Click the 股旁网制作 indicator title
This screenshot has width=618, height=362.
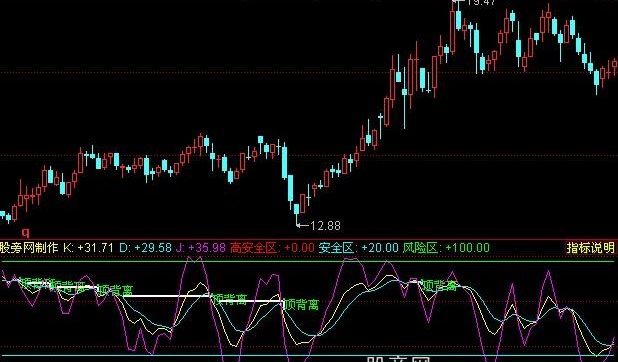click(x=29, y=248)
